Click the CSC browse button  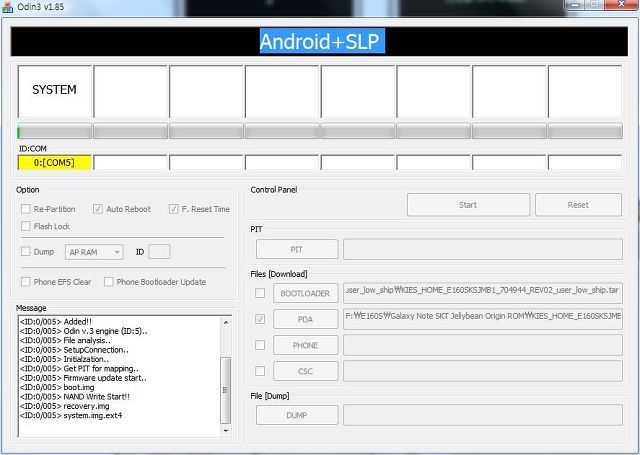point(306,371)
